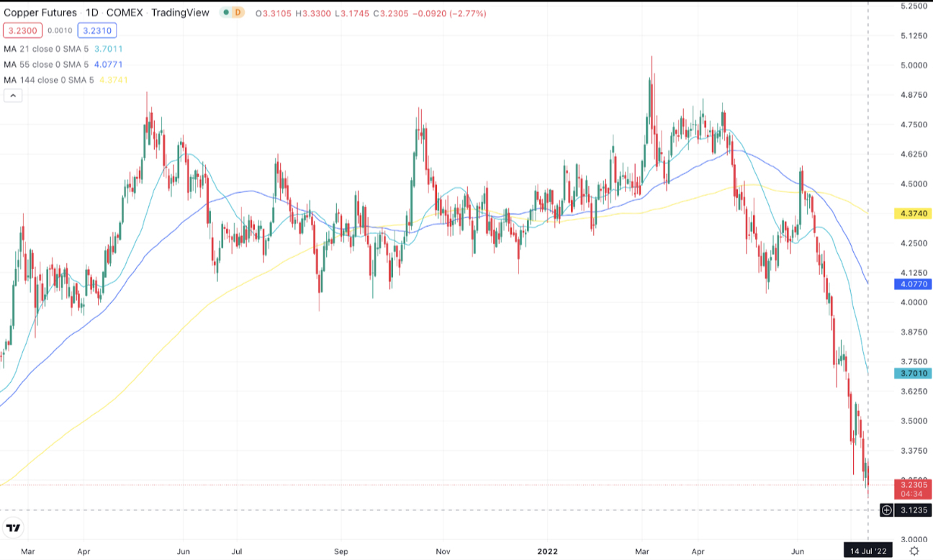Click the 2022 label on the time axis
Screen dimensions: 933x560
click(x=548, y=551)
